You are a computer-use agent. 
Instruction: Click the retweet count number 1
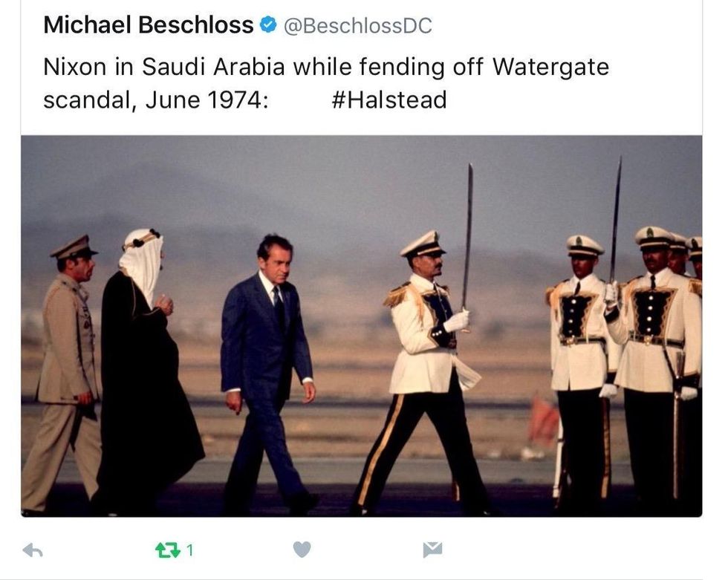point(190,550)
